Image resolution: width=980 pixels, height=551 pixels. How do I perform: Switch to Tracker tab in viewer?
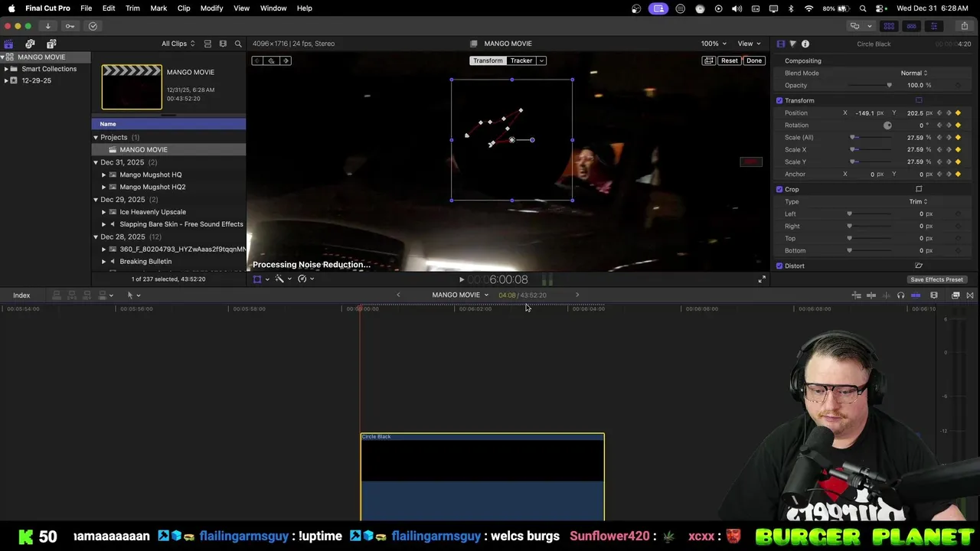(521, 60)
